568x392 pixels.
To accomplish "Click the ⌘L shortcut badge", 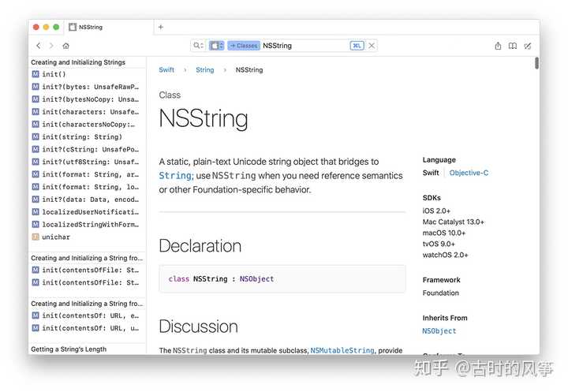I will (x=357, y=46).
